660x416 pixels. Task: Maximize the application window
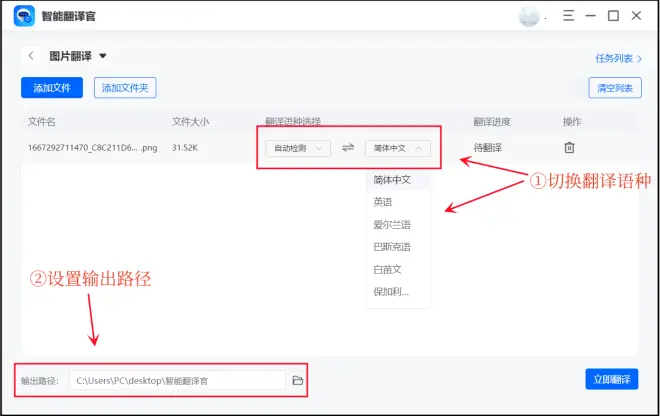[614, 16]
